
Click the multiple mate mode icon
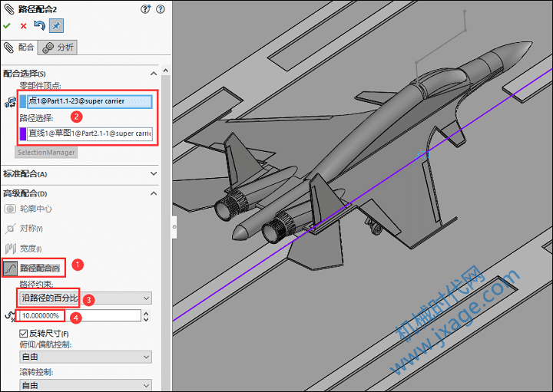coord(10,102)
